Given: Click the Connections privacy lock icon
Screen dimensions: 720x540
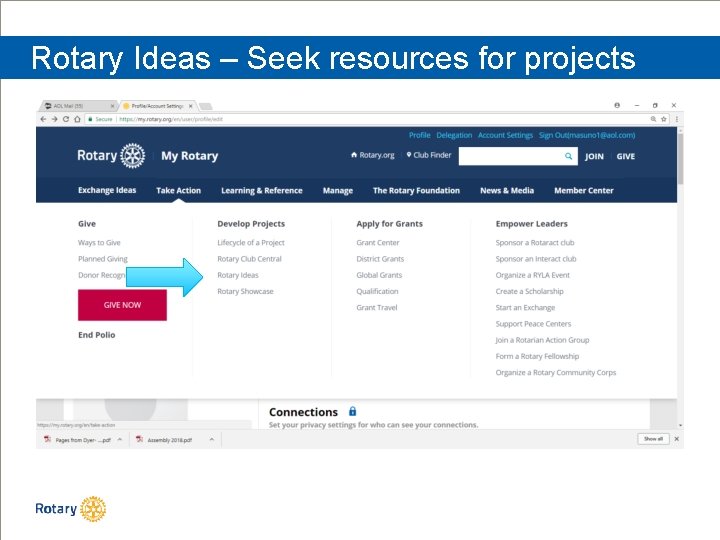Looking at the screenshot, I should coord(352,411).
